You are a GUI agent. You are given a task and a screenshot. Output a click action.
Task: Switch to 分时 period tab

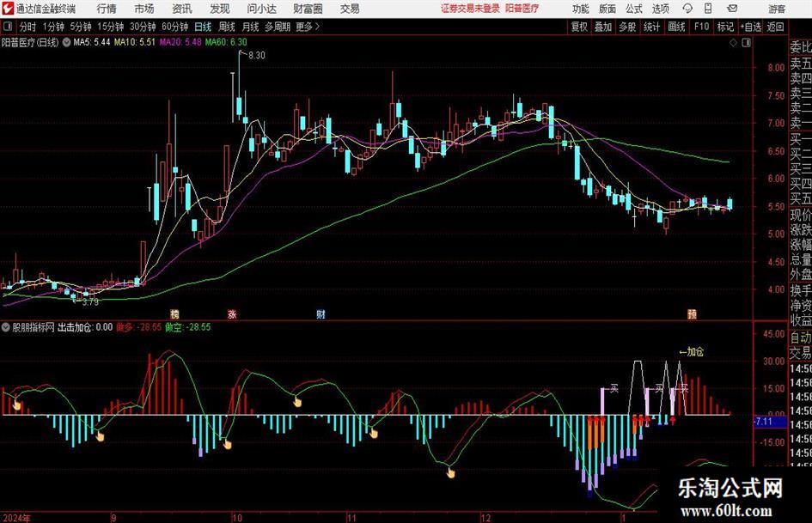tap(28, 27)
